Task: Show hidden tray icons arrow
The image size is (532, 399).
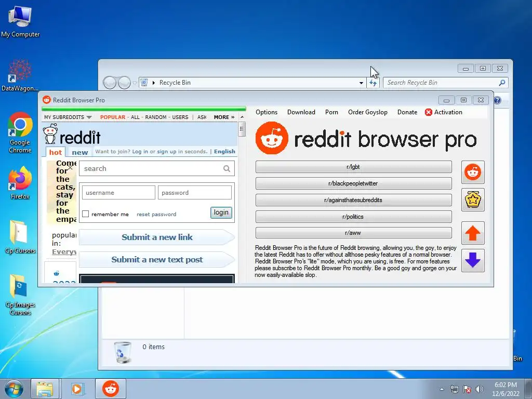Action: 442,389
